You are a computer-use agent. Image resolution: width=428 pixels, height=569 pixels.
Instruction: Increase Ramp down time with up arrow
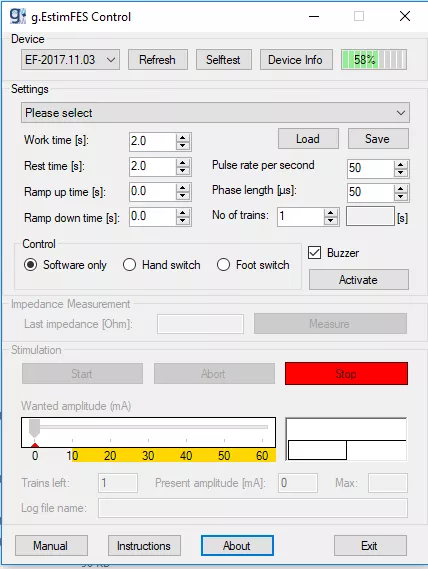pos(183,213)
